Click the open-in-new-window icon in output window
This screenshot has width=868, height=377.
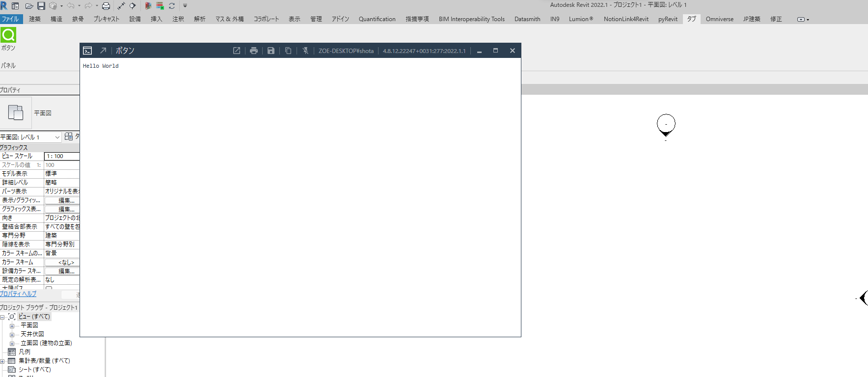click(237, 51)
